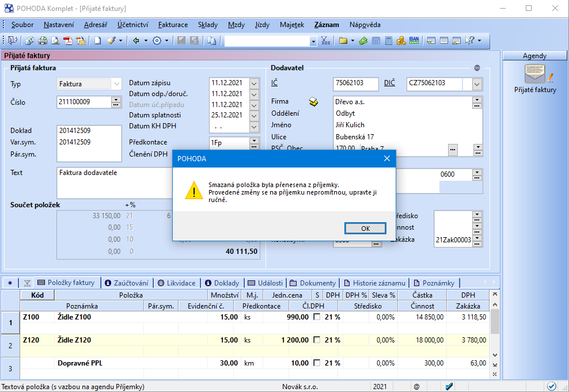Click the brush clean-up toolbar icon
Screen dimensions: 569x392
pyautogui.click(x=111, y=41)
